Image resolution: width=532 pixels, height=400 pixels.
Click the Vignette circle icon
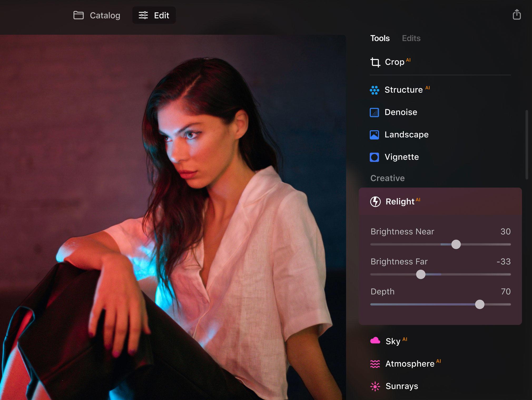click(x=375, y=157)
